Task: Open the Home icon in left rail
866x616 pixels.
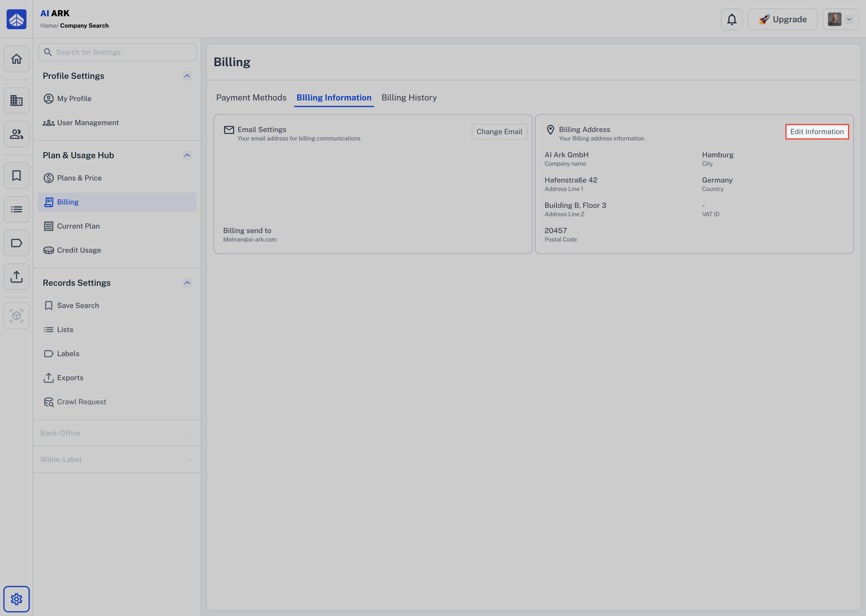Action: pos(16,59)
